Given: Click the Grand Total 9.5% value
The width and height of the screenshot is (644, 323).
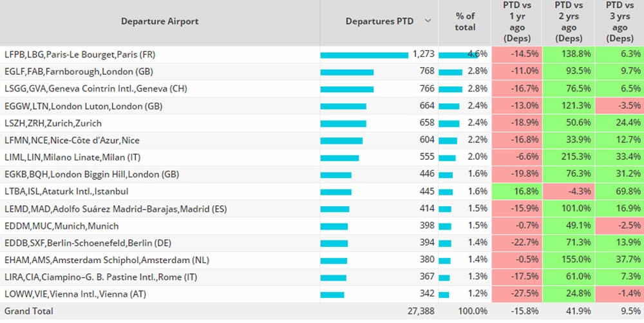Looking at the screenshot, I should coord(631,311).
